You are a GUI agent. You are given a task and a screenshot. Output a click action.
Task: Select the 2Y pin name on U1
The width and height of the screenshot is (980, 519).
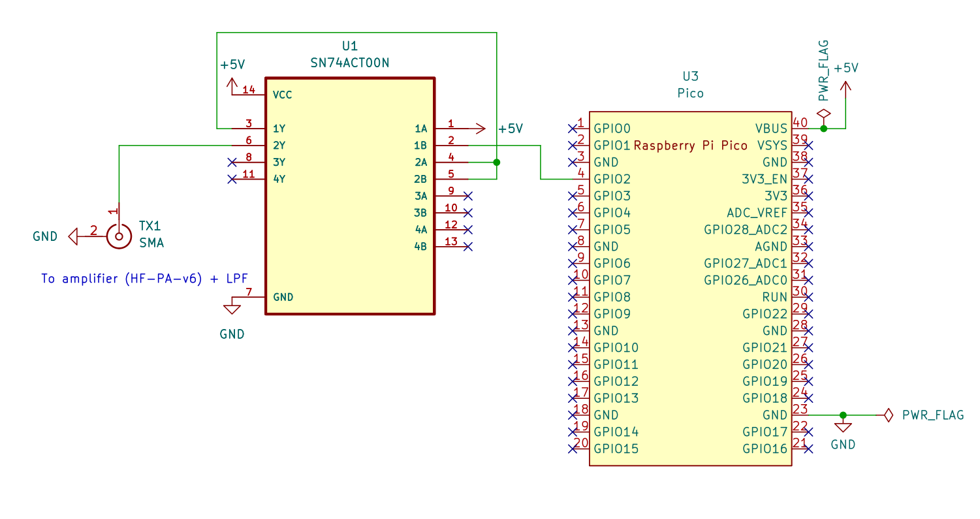279,145
